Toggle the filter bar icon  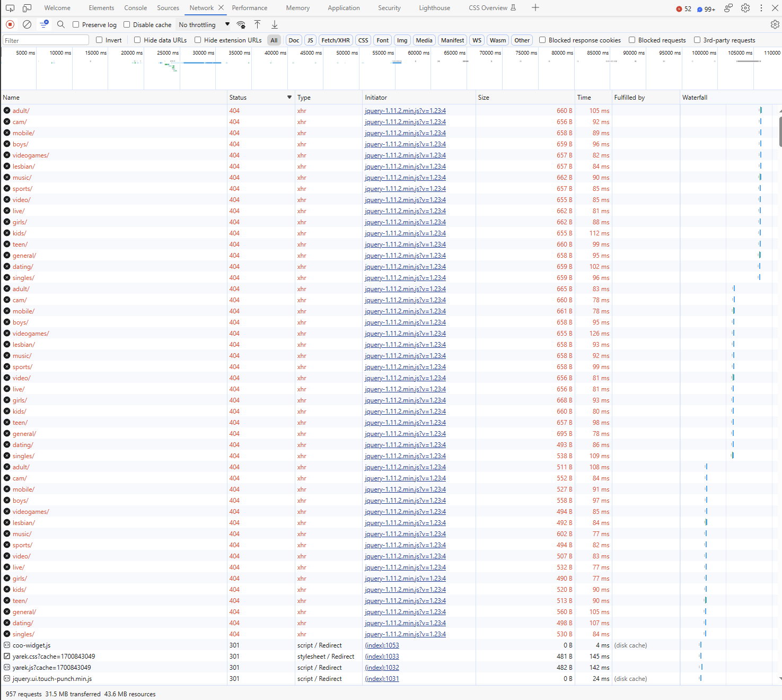pyautogui.click(x=44, y=24)
